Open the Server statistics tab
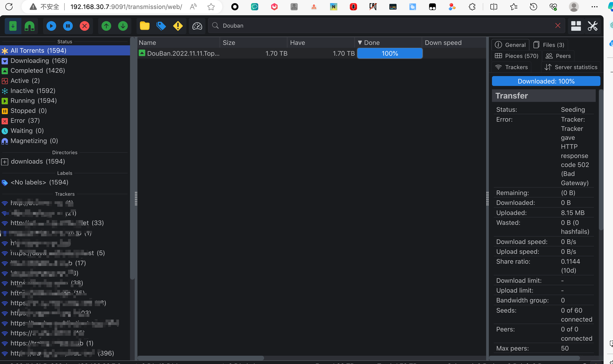613x364 pixels. tap(571, 67)
